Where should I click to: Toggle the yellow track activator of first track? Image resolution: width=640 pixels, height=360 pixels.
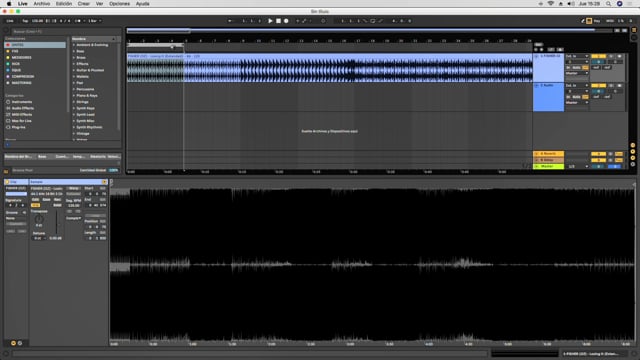pos(598,56)
